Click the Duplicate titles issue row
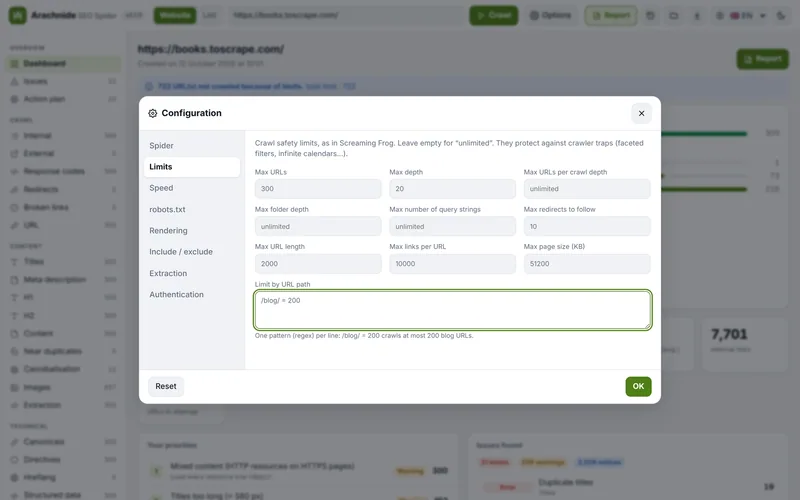The height and width of the screenshot is (500, 800). click(629, 487)
